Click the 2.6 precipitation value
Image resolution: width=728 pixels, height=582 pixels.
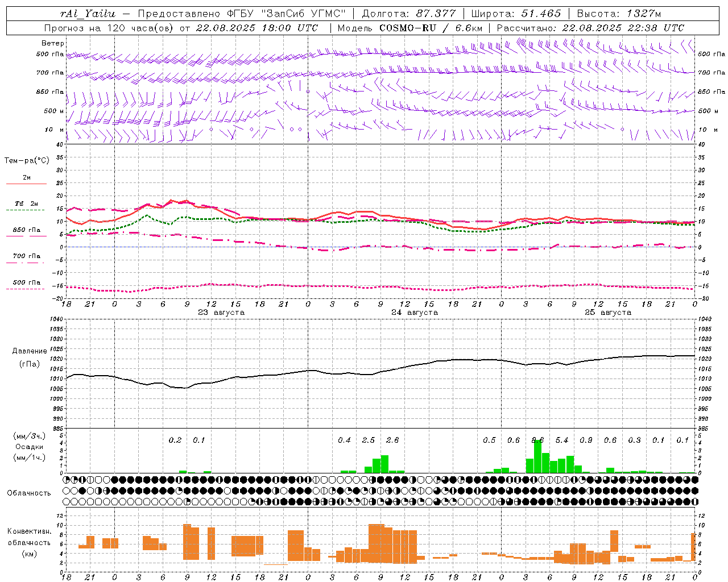click(x=392, y=440)
